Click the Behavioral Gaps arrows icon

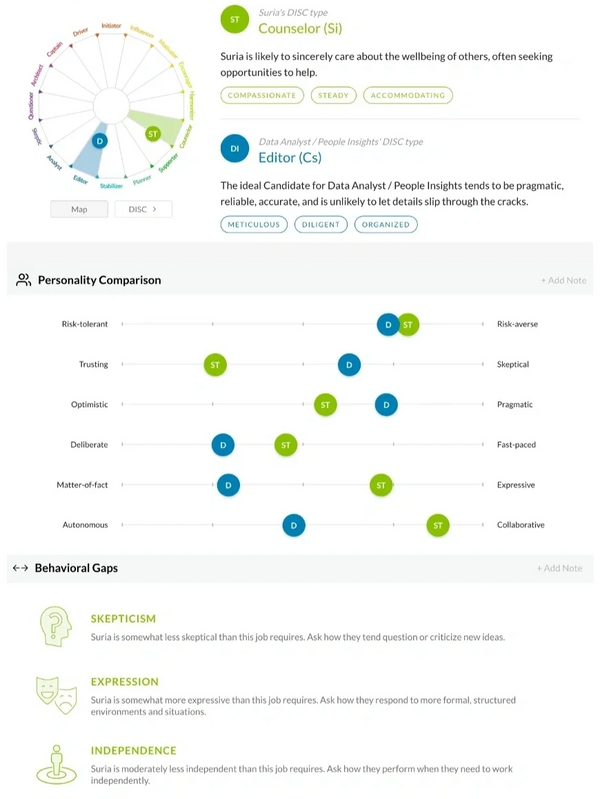20,568
